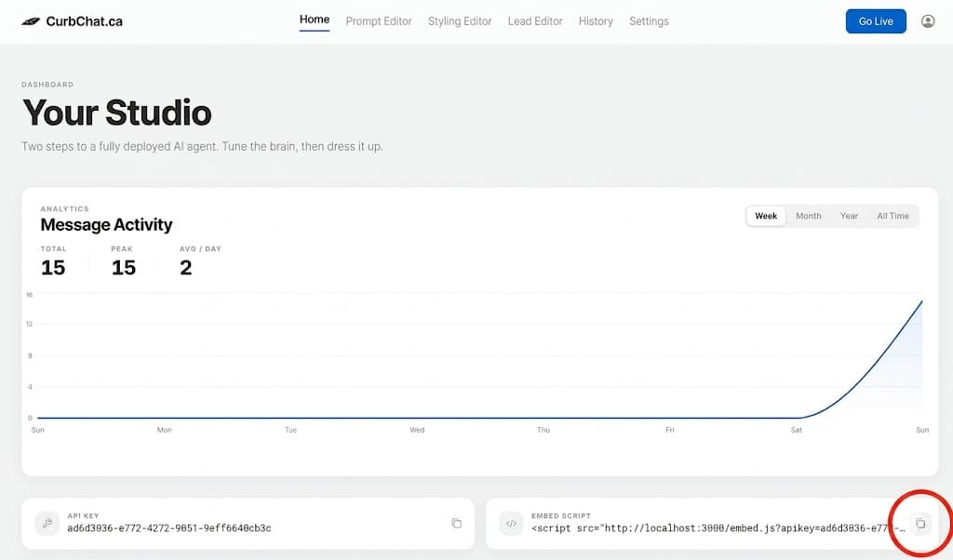
Task: Select the Year analytics filter
Action: pos(849,215)
